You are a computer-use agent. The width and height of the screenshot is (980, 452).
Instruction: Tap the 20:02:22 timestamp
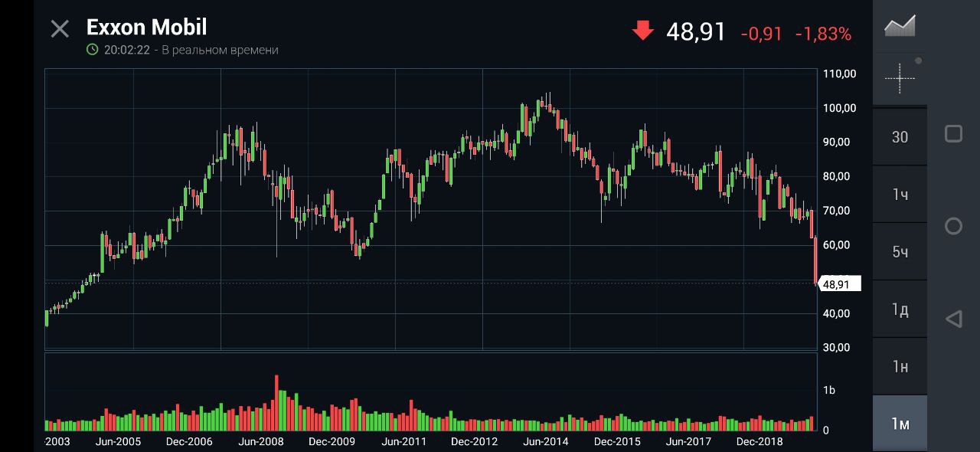pos(127,50)
